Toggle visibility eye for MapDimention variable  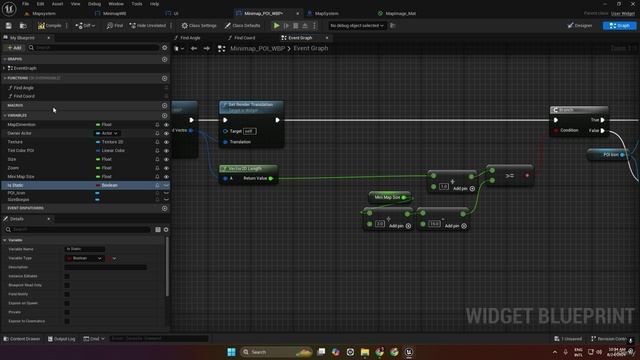click(166, 125)
